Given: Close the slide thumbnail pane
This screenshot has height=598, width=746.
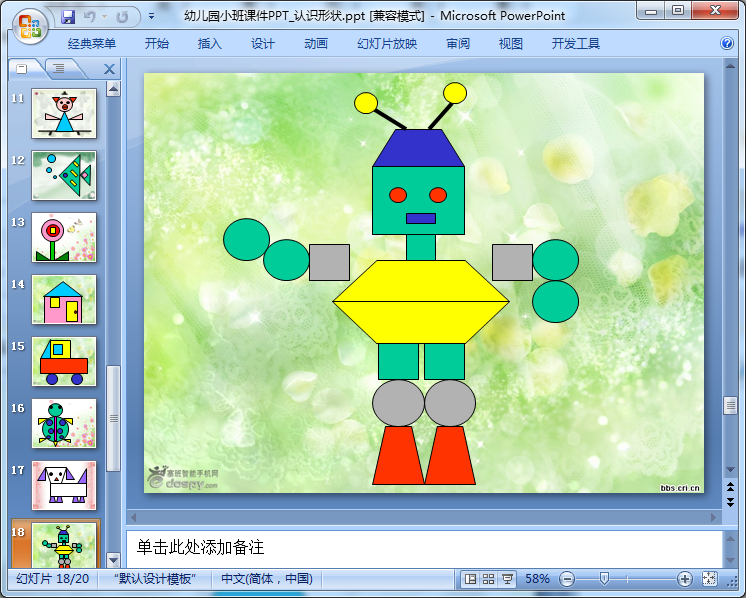Looking at the screenshot, I should point(109,69).
